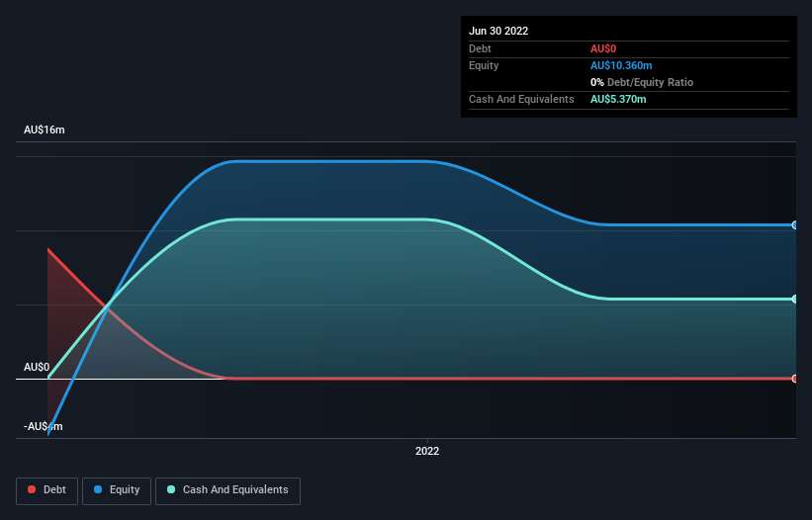Click Cash And Equivalents label in tooltip
This screenshot has width=812, height=520.
coord(521,99)
